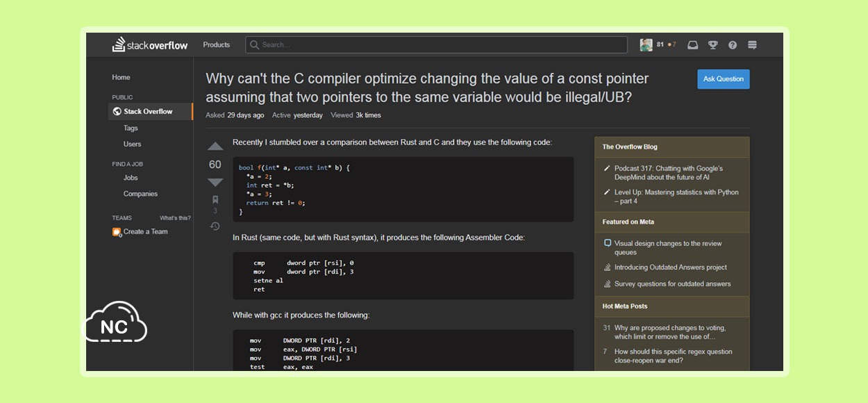The width and height of the screenshot is (868, 403).
Task: Click Create a Team link
Action: (x=145, y=231)
